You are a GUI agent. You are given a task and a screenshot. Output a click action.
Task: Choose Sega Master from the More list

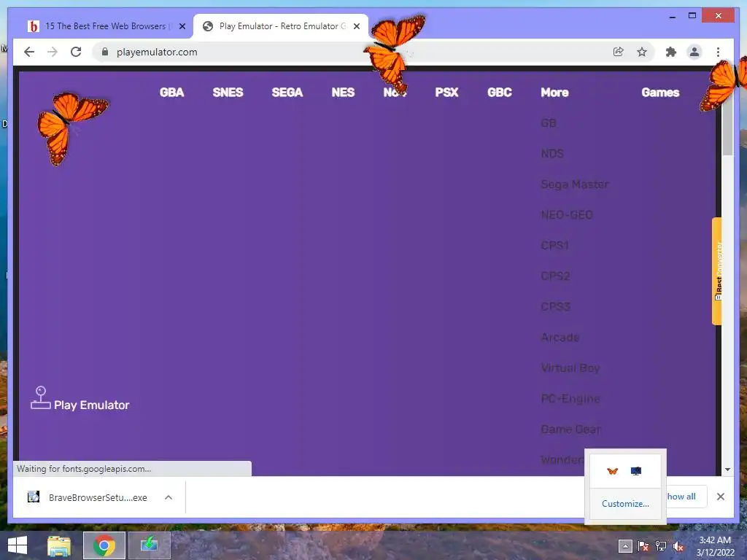(x=575, y=184)
